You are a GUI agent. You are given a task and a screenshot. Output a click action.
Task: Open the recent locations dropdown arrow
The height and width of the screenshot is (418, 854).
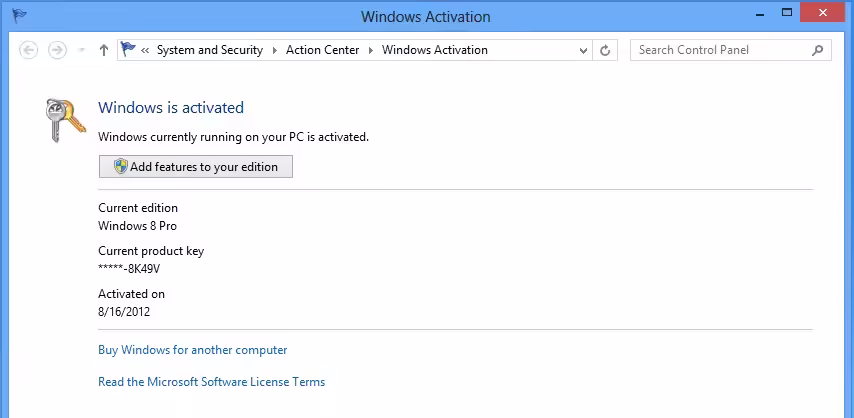point(82,50)
